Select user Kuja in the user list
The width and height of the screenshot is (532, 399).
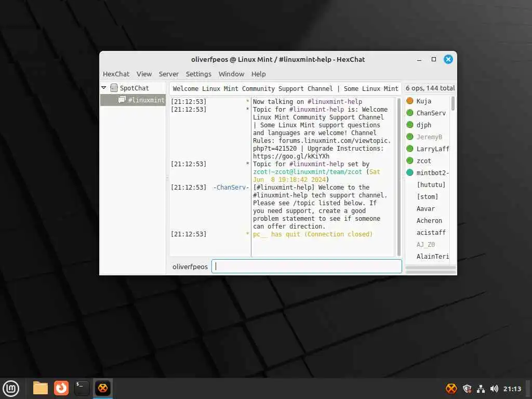(424, 101)
